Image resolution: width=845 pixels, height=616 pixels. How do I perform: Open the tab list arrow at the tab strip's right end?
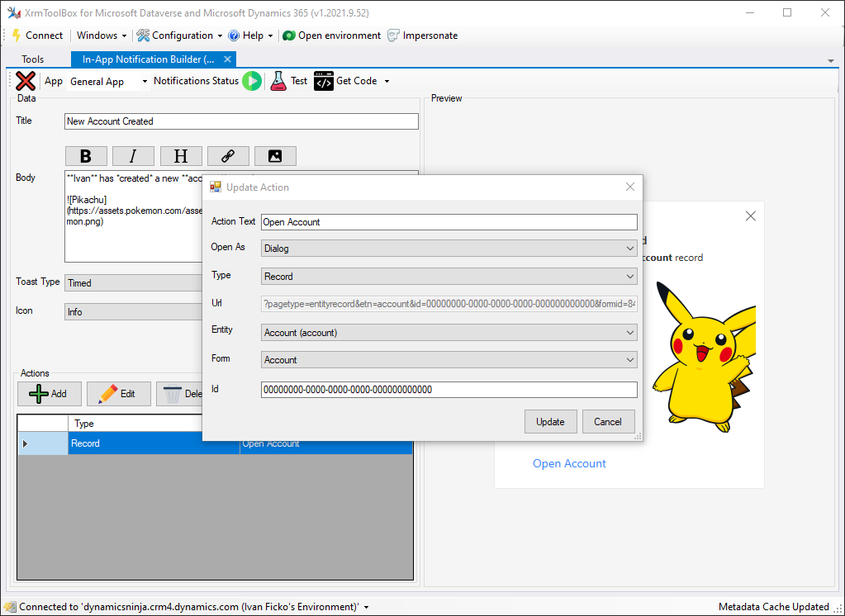(830, 61)
